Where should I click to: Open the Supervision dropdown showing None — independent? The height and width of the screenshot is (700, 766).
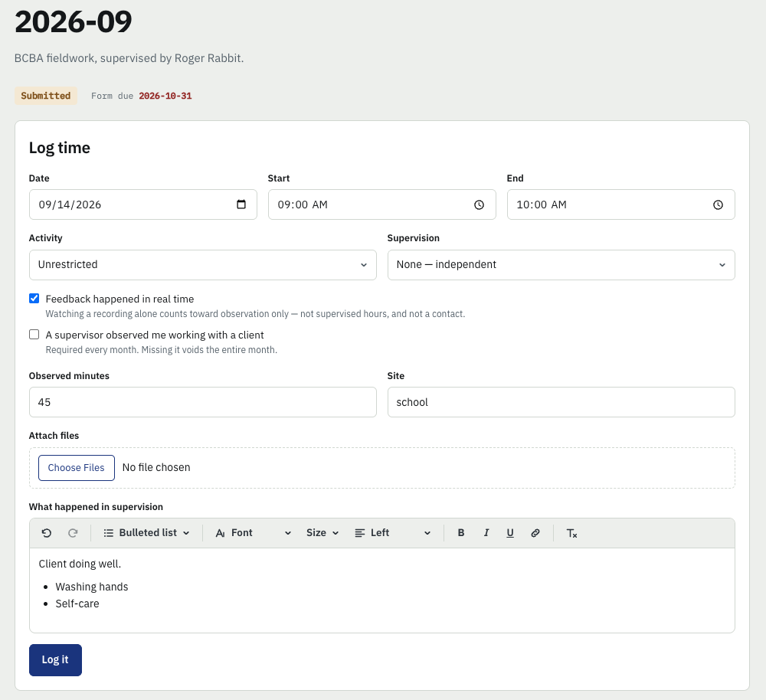click(561, 265)
